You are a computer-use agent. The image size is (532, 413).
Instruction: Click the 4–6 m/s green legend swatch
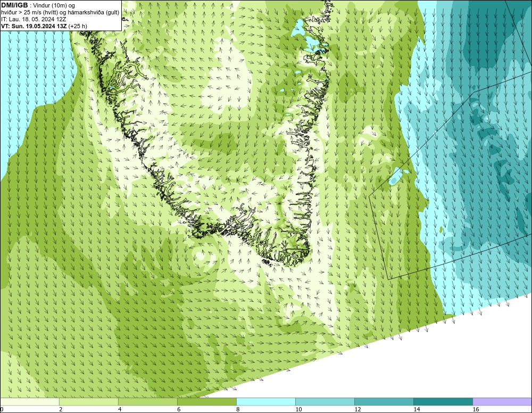coord(148,402)
